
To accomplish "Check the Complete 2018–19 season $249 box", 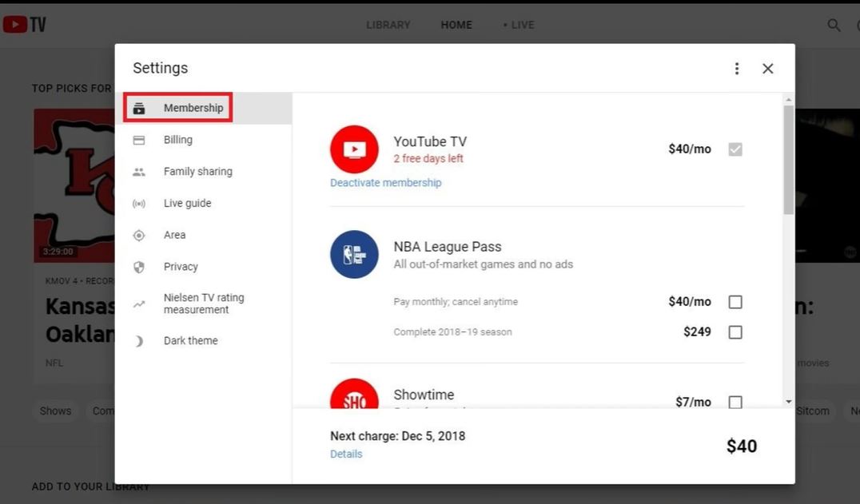I will pyautogui.click(x=735, y=332).
